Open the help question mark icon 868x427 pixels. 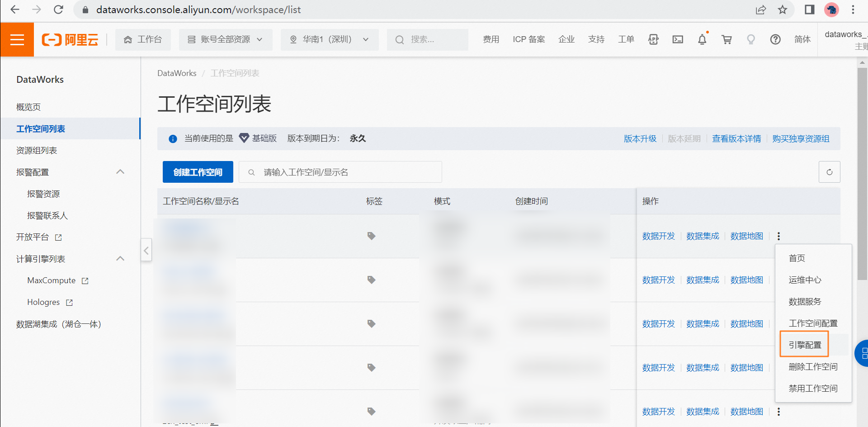775,40
